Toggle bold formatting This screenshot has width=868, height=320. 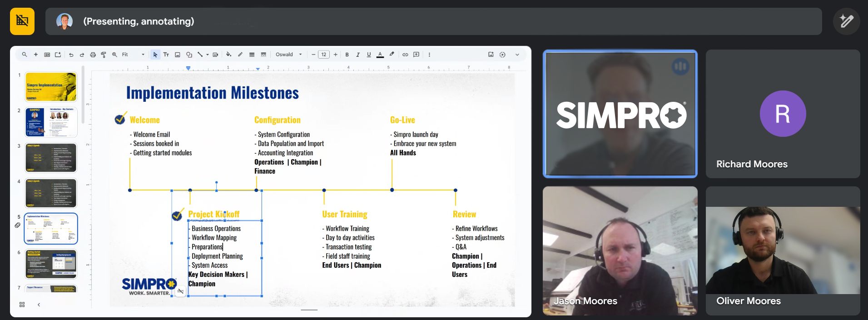347,55
